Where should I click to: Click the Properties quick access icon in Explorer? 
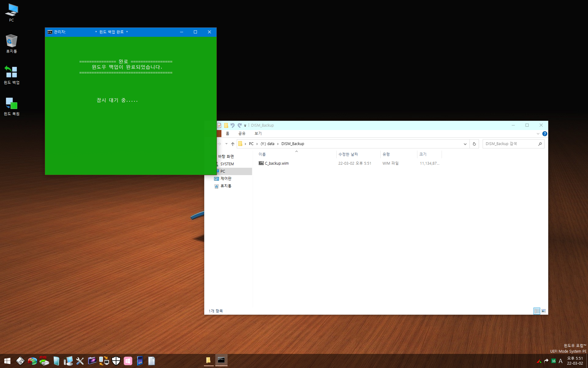pyautogui.click(x=219, y=125)
